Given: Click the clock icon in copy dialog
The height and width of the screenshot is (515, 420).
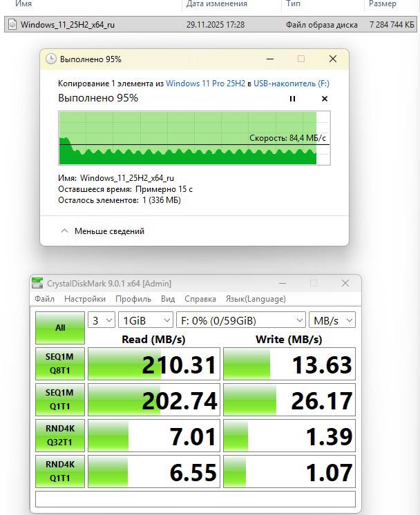Looking at the screenshot, I should pos(50,59).
